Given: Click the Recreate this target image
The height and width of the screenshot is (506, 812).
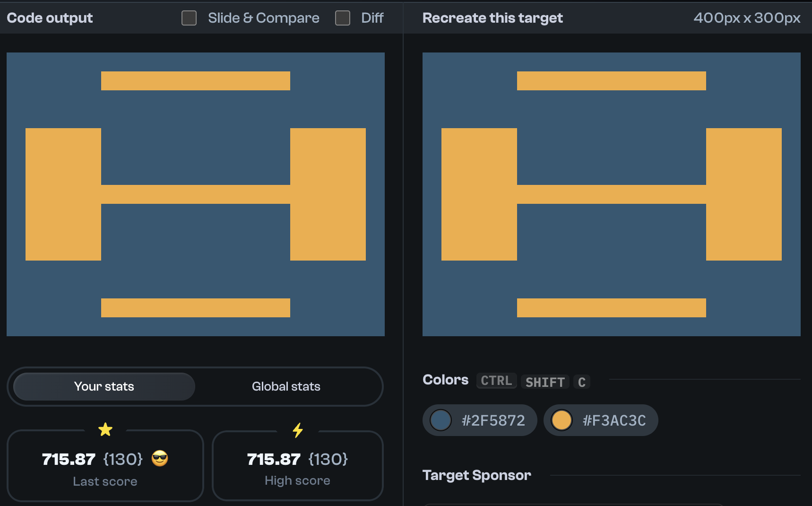Looking at the screenshot, I should click(612, 194).
